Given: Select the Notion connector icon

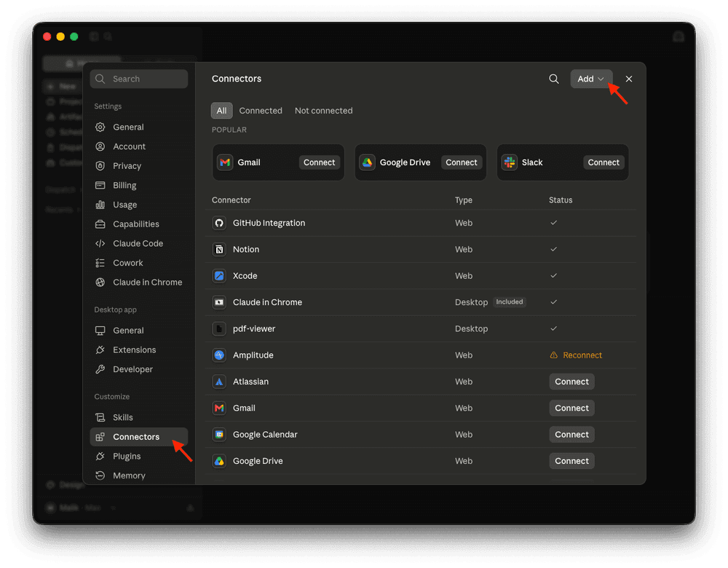Looking at the screenshot, I should 219,249.
